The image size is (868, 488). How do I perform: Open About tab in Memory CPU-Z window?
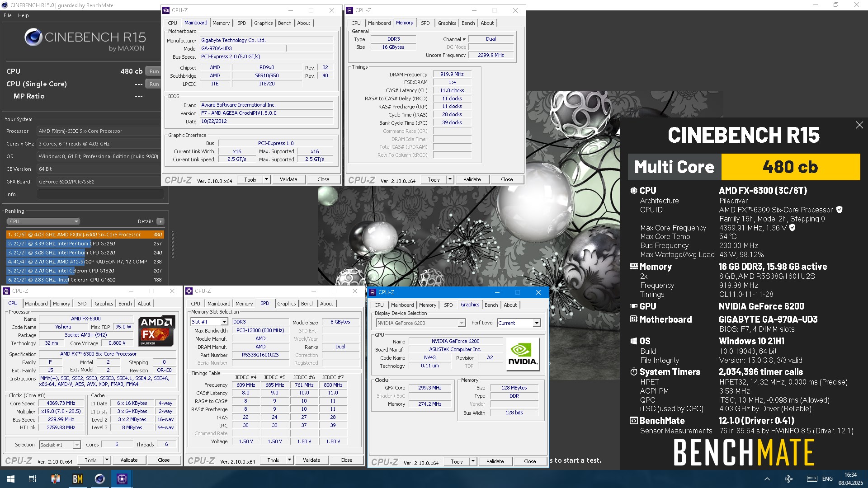coord(487,23)
